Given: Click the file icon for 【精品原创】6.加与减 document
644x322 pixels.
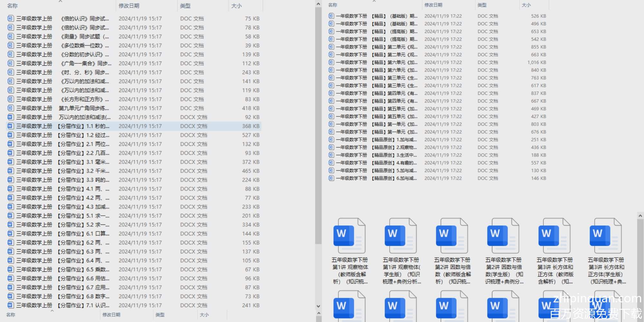Looking at the screenshot, I should tap(331, 178).
